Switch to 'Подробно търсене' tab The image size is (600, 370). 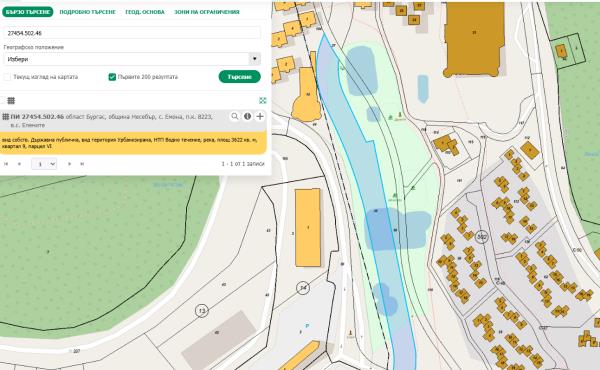tap(88, 12)
